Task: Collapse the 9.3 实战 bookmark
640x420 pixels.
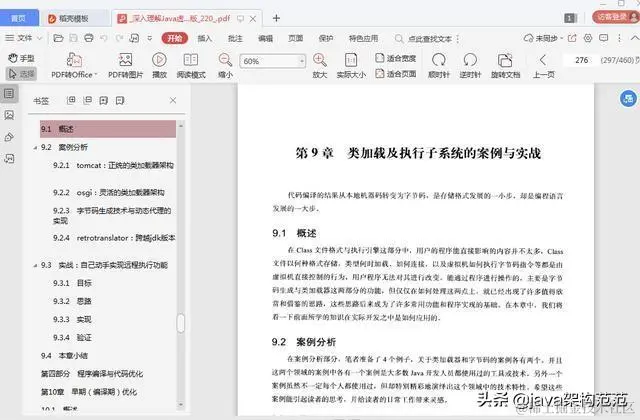Action: [x=35, y=266]
